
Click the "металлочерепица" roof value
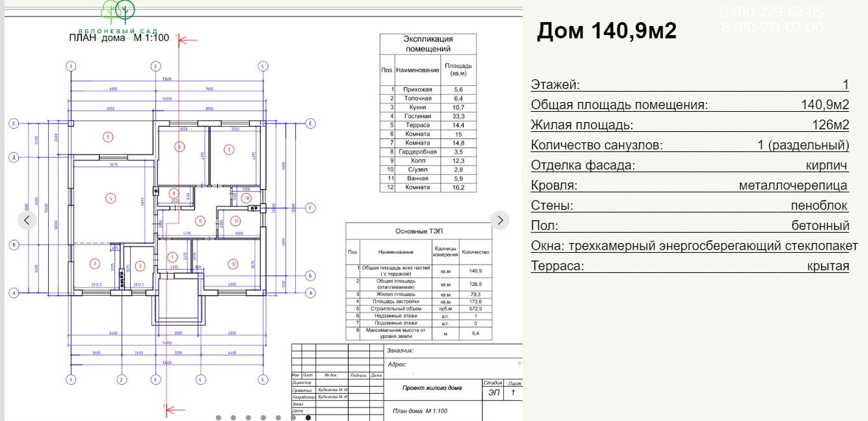click(793, 186)
